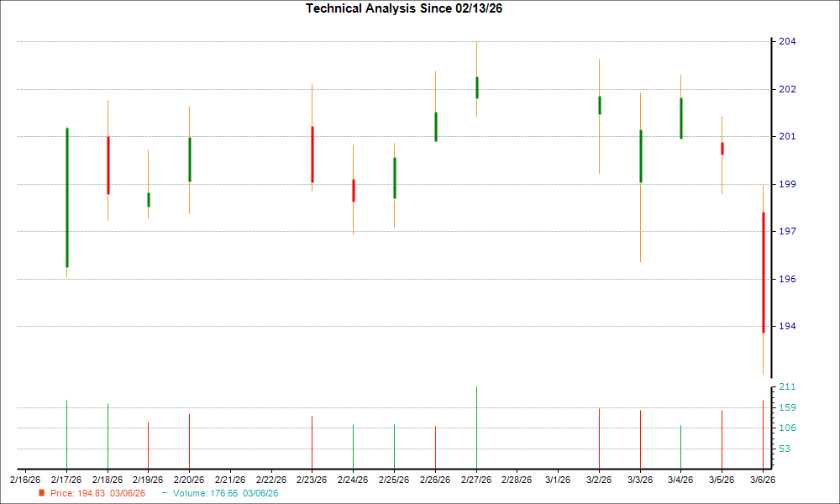Image resolution: width=840 pixels, height=504 pixels.
Task: Select the 2/20/26 green candlestick
Action: 190,160
